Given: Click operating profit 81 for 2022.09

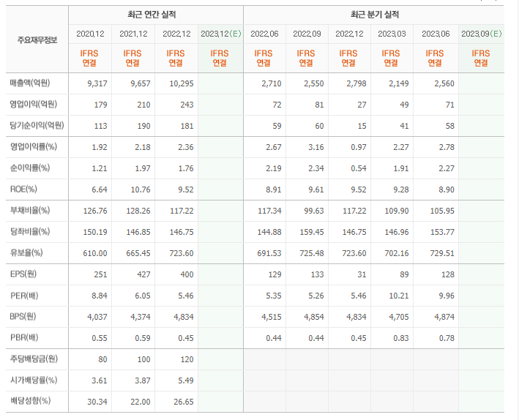Looking at the screenshot, I should [319, 105].
